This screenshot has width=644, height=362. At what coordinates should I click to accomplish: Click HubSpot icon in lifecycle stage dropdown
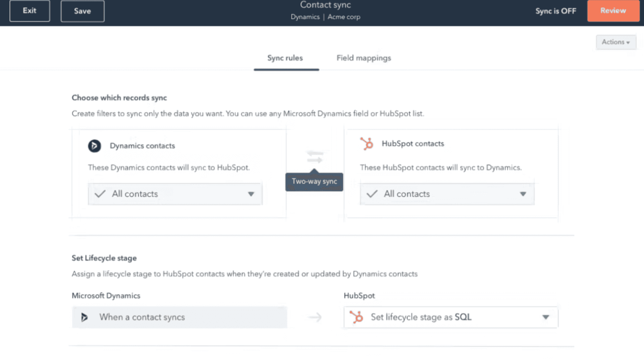(x=356, y=317)
